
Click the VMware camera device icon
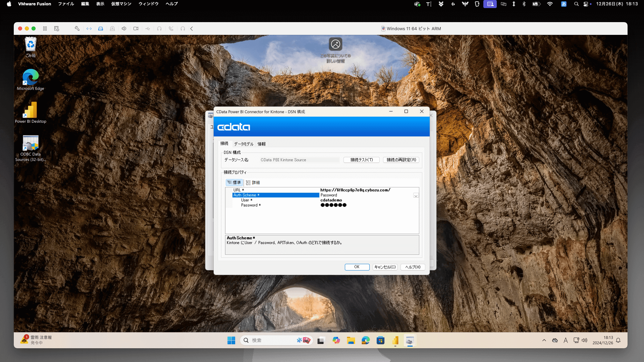[x=136, y=28]
